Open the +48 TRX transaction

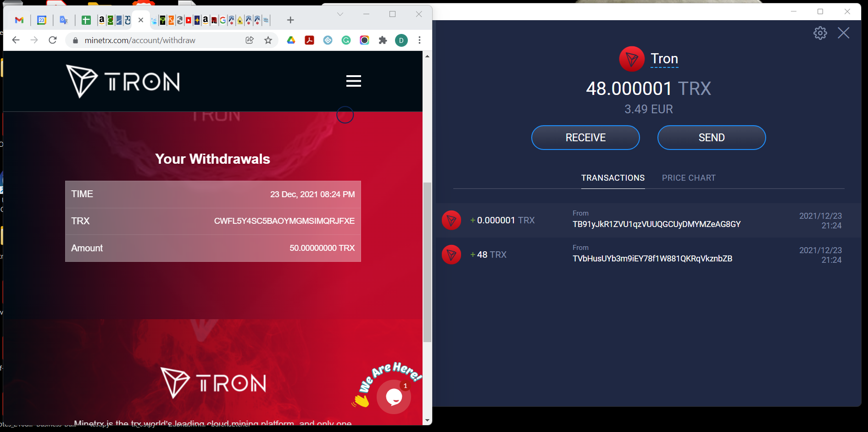pos(649,255)
